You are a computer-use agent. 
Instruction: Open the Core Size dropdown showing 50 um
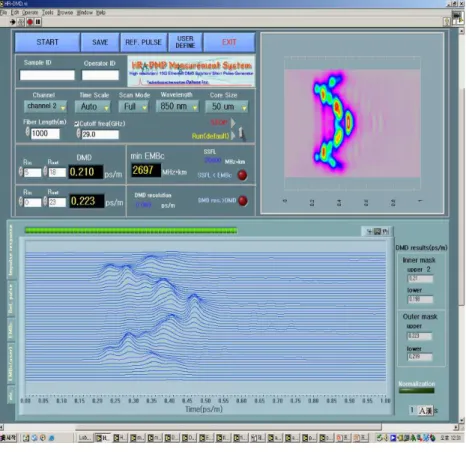(227, 107)
